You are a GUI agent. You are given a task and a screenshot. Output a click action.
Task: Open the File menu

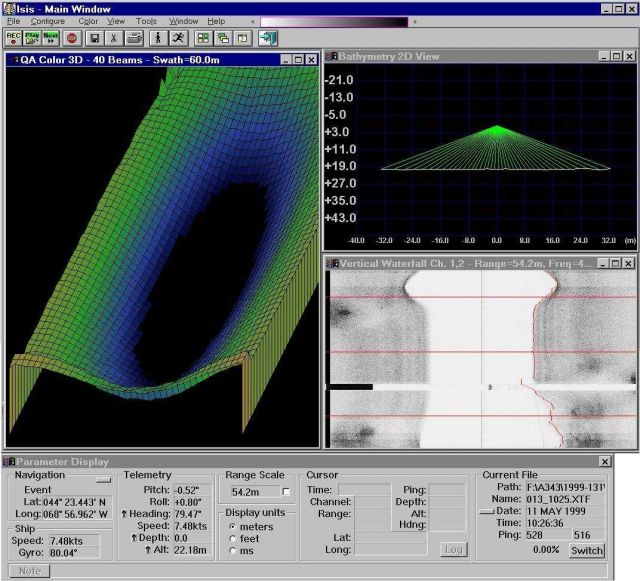[x=13, y=21]
